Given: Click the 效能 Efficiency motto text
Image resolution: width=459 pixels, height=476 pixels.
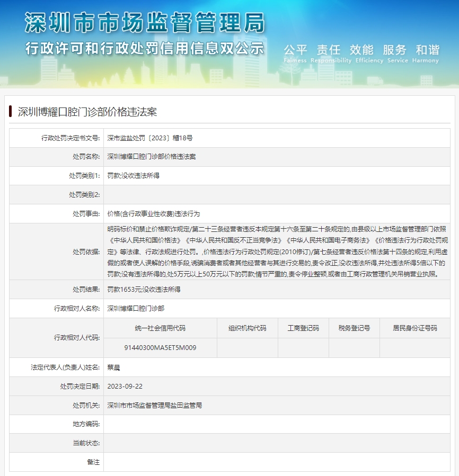Looking at the screenshot, I should [x=369, y=53].
